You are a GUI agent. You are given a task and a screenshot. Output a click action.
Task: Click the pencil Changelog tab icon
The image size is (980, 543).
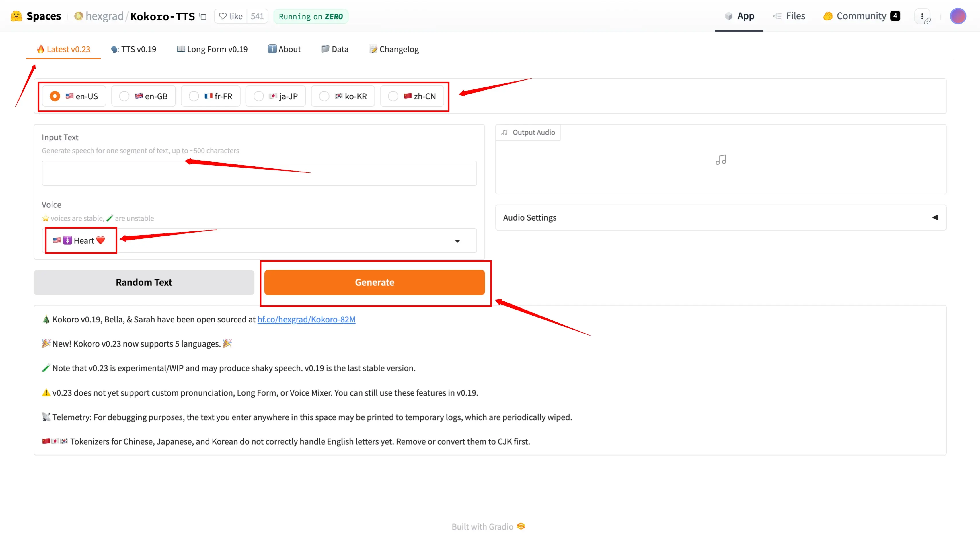374,49
